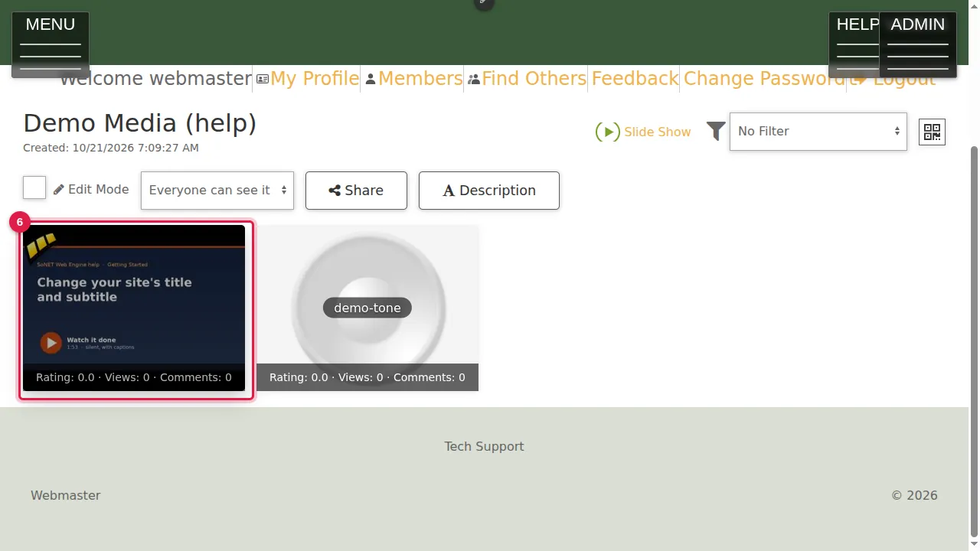This screenshot has width=980, height=551.
Task: Click the Members person icon
Action: click(x=371, y=79)
